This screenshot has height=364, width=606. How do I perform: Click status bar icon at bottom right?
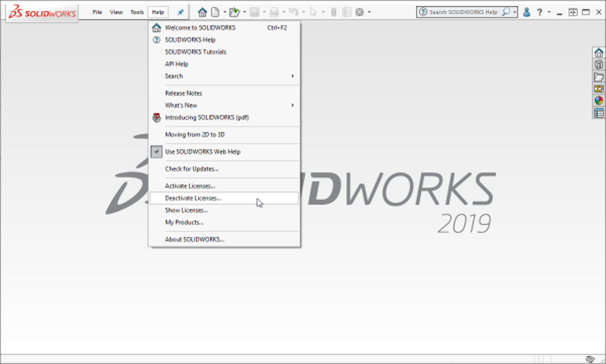[590, 359]
